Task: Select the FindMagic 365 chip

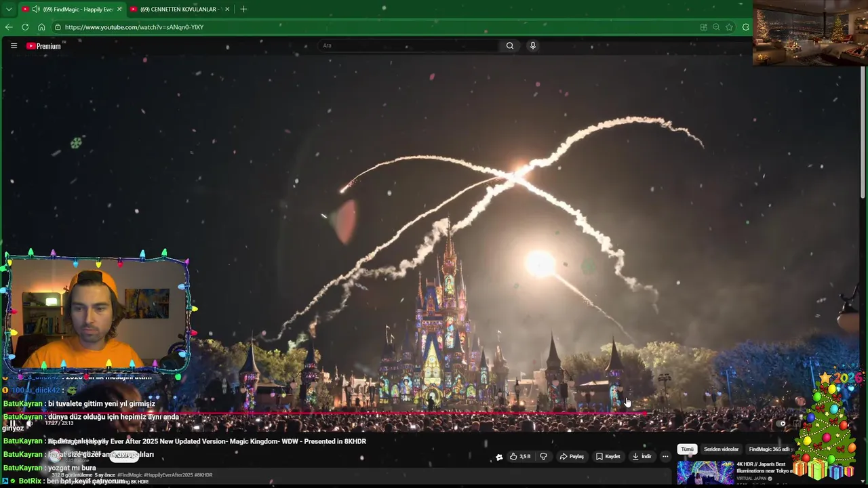Action: click(x=769, y=449)
